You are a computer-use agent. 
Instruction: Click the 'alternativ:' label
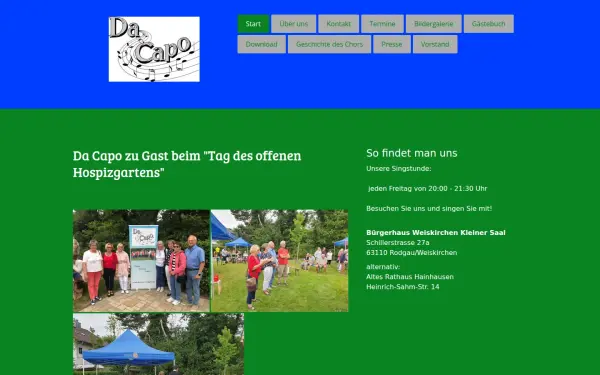pyautogui.click(x=383, y=267)
